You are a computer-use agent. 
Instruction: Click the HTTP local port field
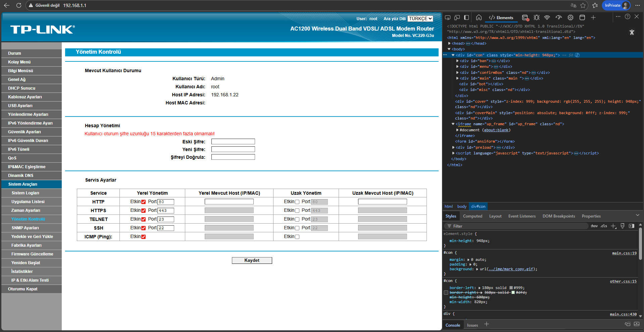point(166,202)
